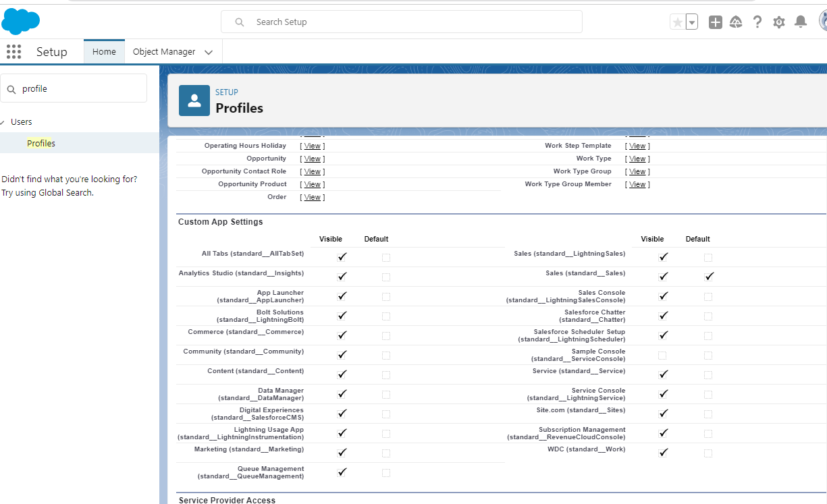Switch to the Home tab
827x504 pixels.
(104, 52)
